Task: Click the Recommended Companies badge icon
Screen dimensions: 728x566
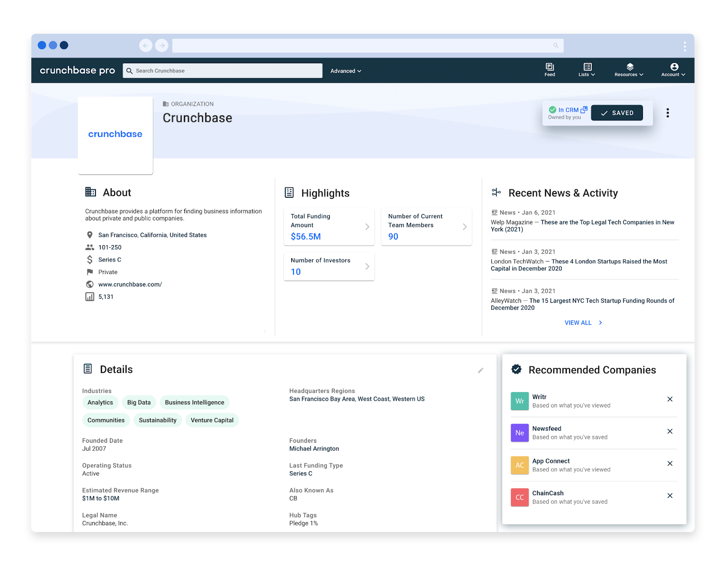Action: 516,369
